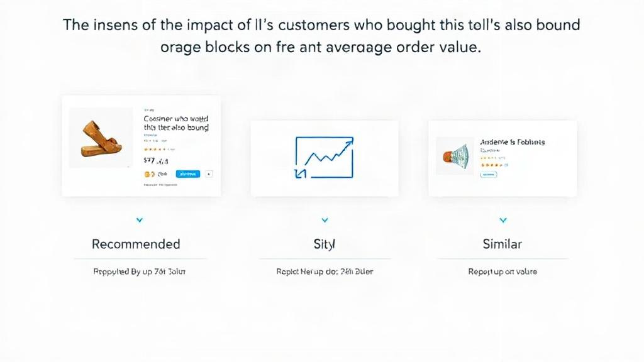Expand the chevron above Sityl
This screenshot has width=644, height=362.
point(325,220)
